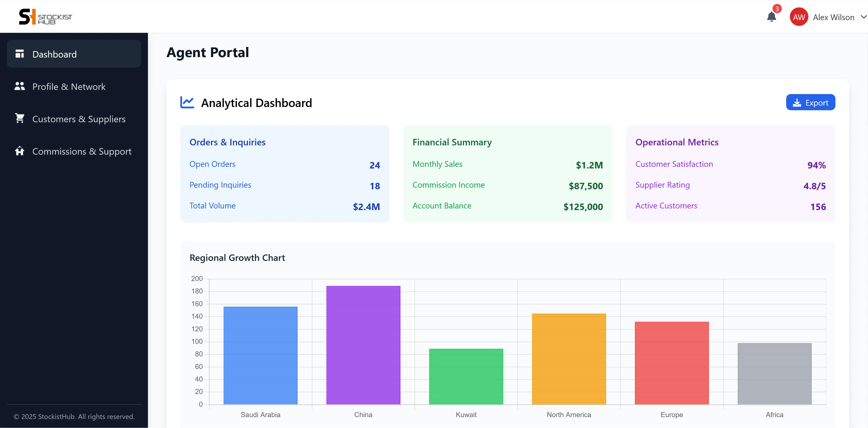Click the Open Orders metric row
Screen dimensions: 868x428
(x=285, y=165)
